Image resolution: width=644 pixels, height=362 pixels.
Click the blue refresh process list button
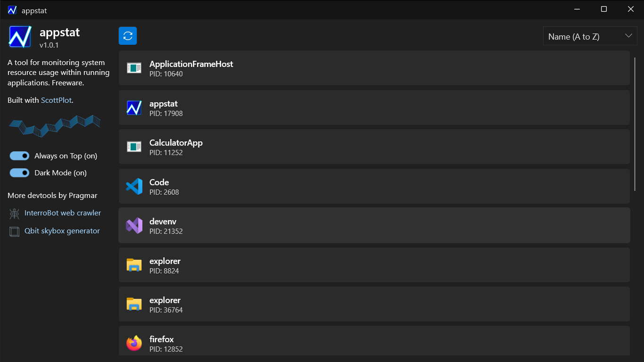pyautogui.click(x=128, y=36)
